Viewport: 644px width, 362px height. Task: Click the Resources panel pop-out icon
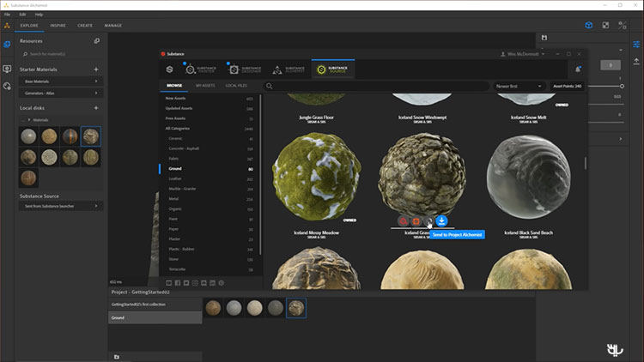95,41
